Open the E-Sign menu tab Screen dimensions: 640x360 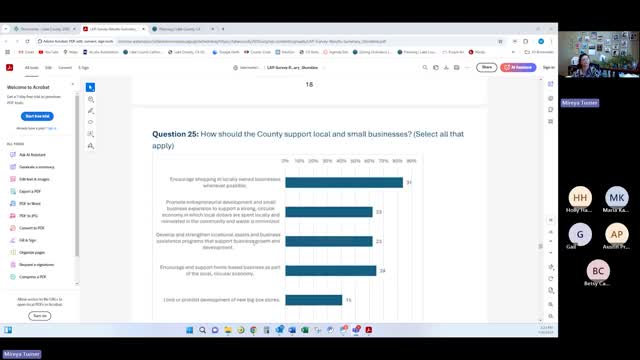83,68
